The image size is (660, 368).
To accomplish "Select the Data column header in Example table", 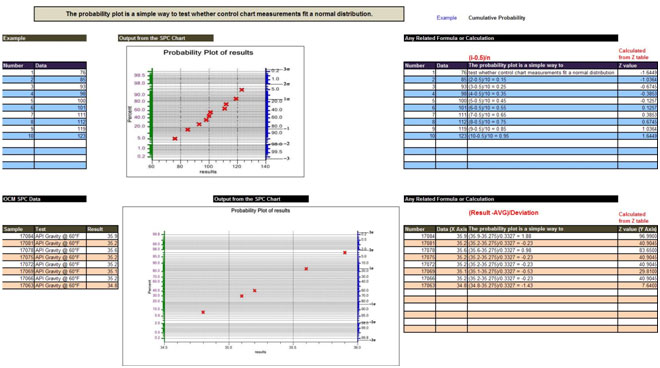I will [60, 65].
